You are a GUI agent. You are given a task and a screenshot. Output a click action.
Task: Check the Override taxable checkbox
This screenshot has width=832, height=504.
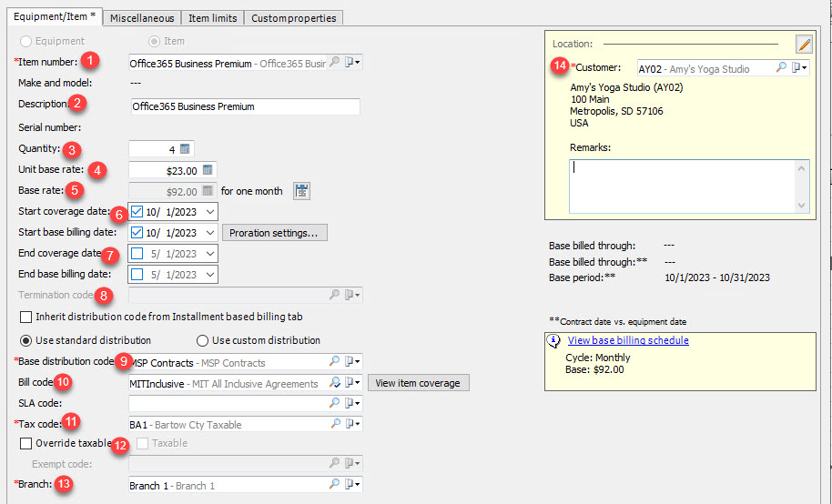(25, 443)
